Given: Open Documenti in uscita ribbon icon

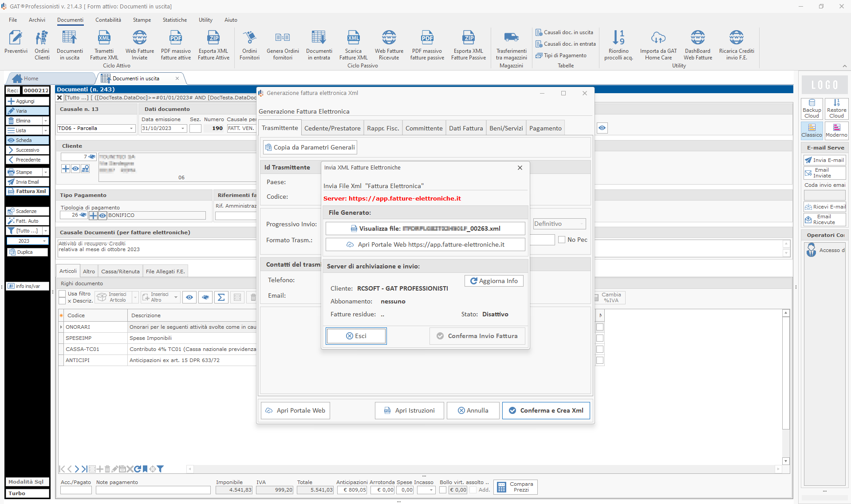Looking at the screenshot, I should pos(70,45).
